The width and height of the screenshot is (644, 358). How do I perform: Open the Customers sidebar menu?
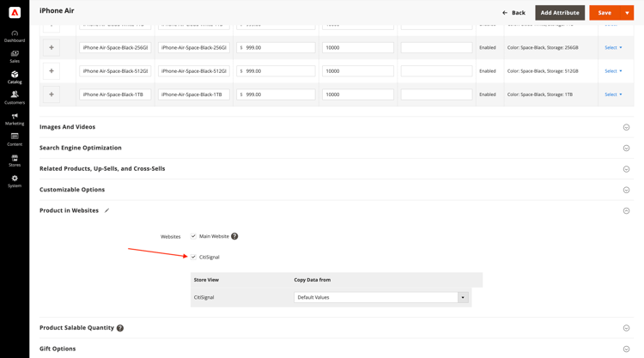click(15, 98)
